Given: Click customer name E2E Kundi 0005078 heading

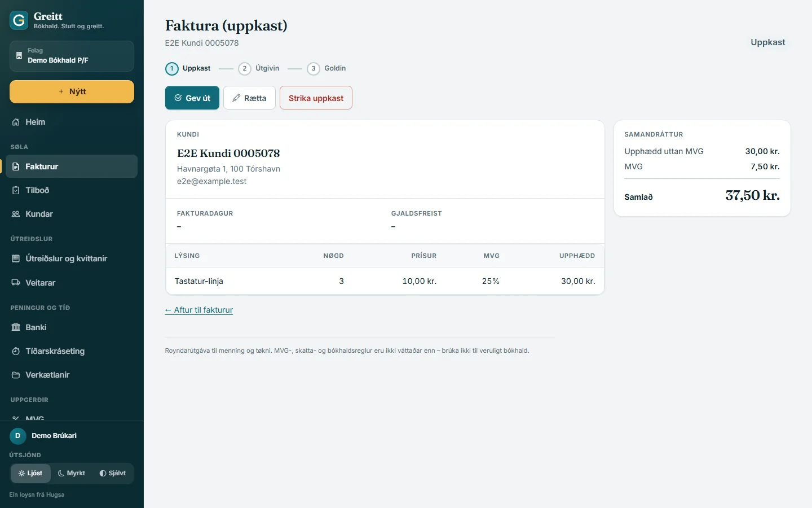Looking at the screenshot, I should point(228,153).
